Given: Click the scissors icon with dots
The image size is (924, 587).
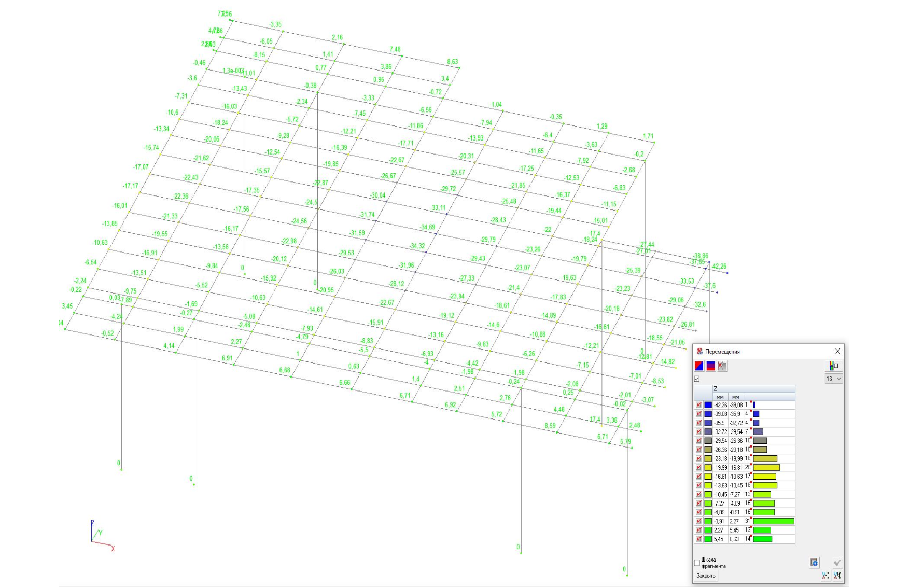Looking at the screenshot, I should coord(825,575).
